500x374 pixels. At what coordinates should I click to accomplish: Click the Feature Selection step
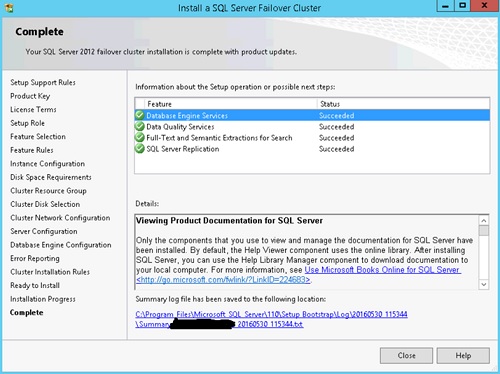pyautogui.click(x=38, y=136)
